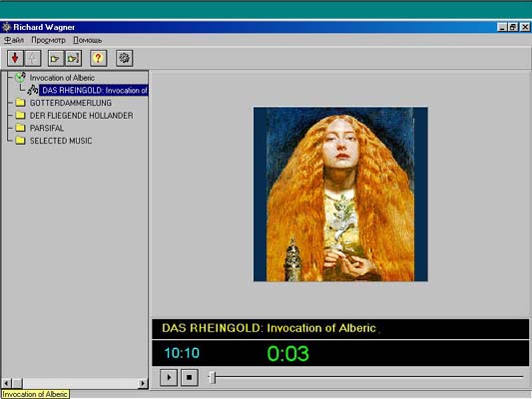This screenshot has width=532, height=399.
Task: Click the first yellow play-folder toolbar icon
Action: coord(55,58)
